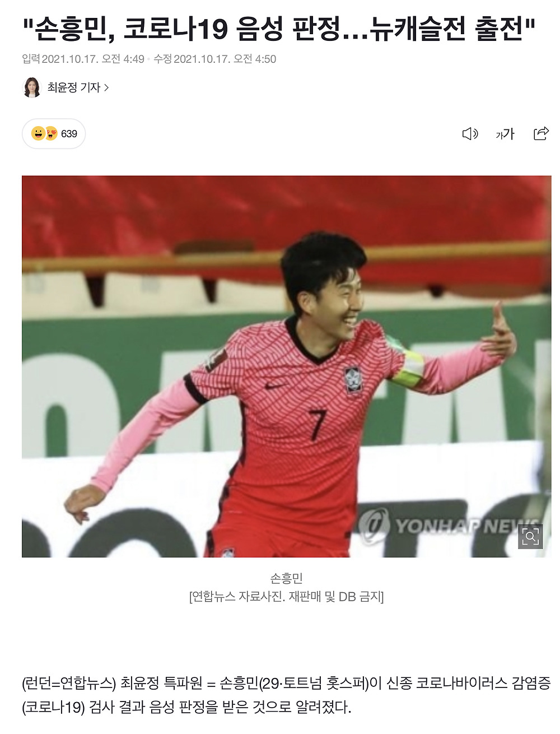Click the article headline about 손흥민

(279, 30)
